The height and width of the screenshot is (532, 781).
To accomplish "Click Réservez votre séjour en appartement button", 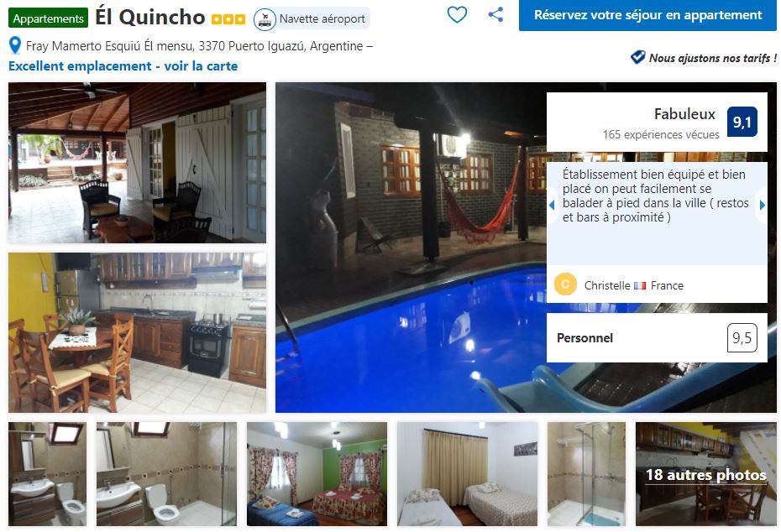I will [647, 15].
